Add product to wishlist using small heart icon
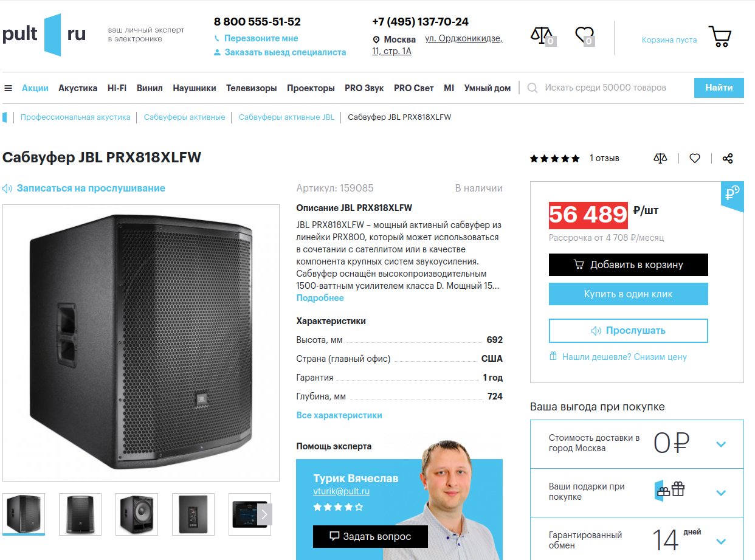This screenshot has width=755, height=560. pos(695,158)
